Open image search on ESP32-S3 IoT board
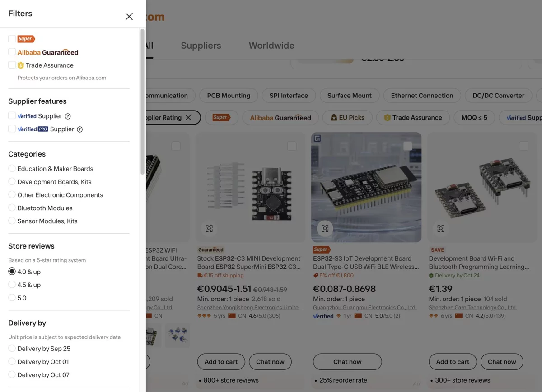 click(325, 229)
